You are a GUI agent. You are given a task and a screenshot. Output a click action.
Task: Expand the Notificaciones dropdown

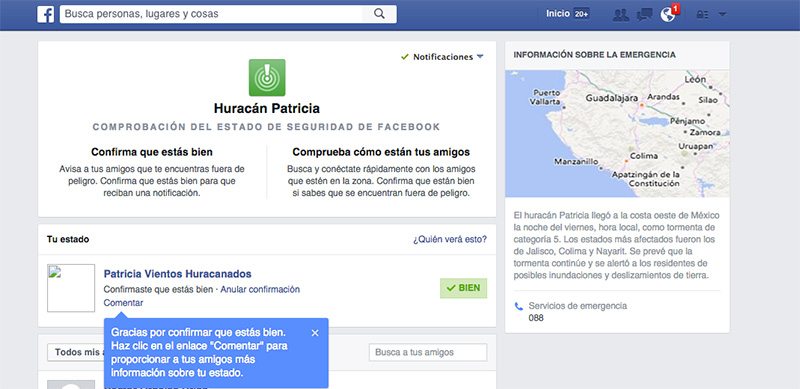[x=442, y=57]
